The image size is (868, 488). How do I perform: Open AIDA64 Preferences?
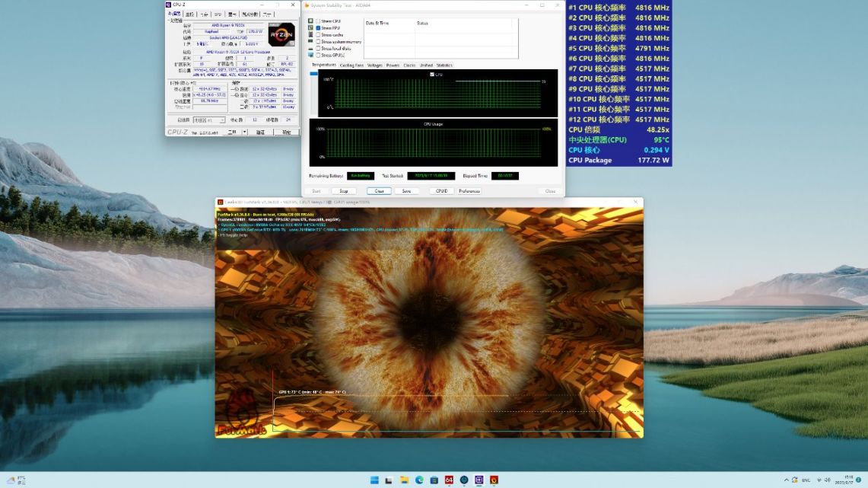[469, 191]
